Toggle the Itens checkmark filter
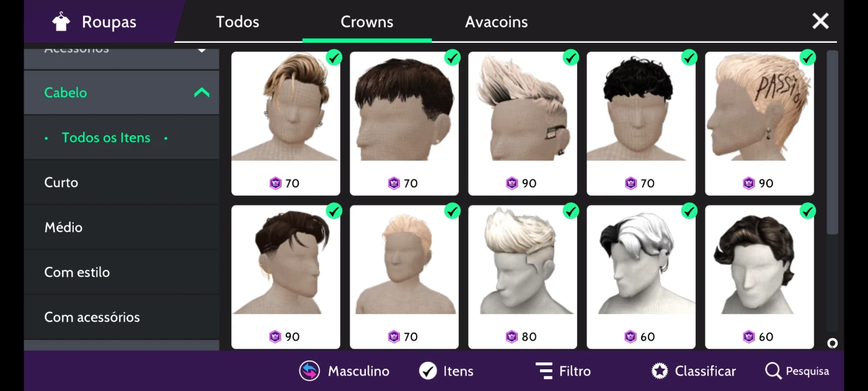 point(428,371)
